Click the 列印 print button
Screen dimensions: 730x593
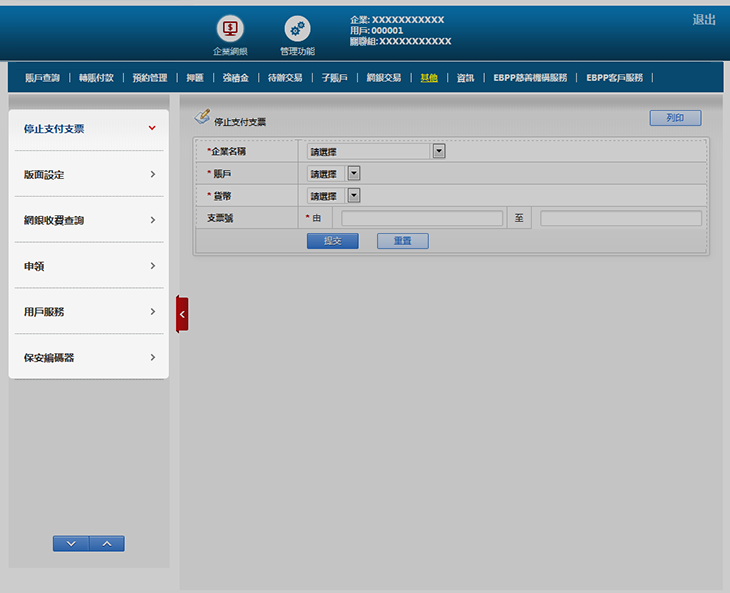(675, 118)
